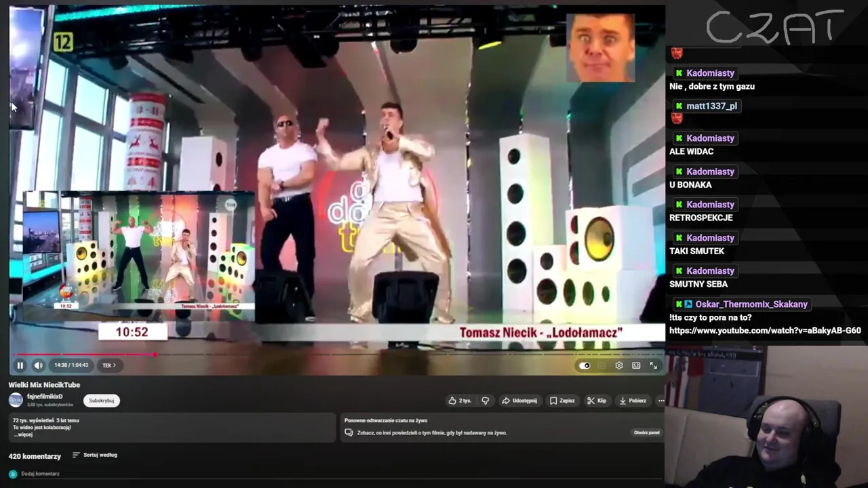This screenshot has height=488, width=868.
Task: Click the chat replay speech bubble icon
Action: 349,432
